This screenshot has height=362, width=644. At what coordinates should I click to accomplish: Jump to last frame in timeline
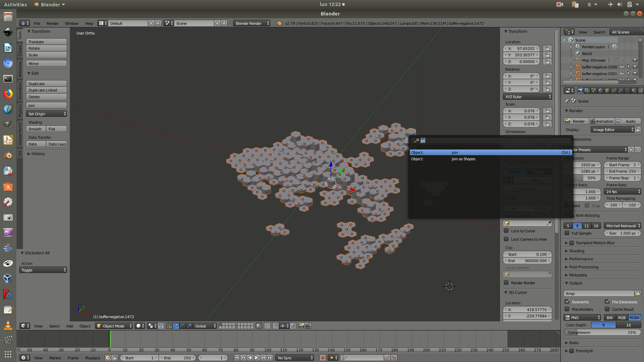tap(270, 358)
